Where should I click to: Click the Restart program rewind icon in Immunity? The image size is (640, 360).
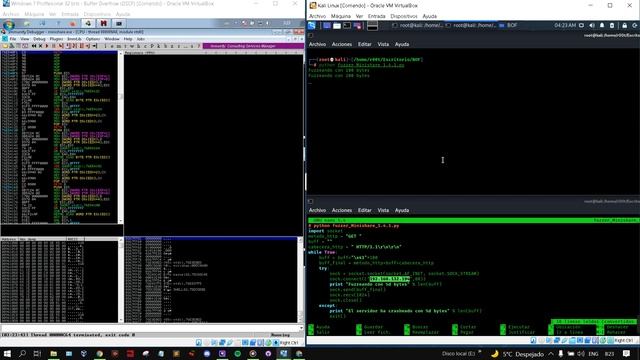pyautogui.click(x=34, y=46)
